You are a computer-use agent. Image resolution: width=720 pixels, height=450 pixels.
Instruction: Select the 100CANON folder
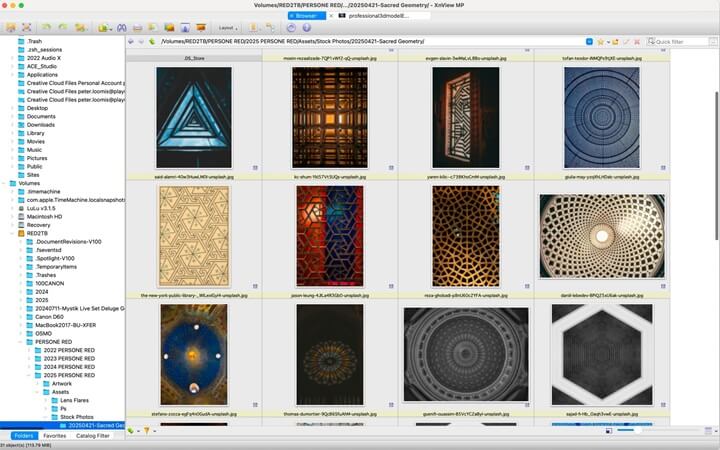tap(50, 283)
